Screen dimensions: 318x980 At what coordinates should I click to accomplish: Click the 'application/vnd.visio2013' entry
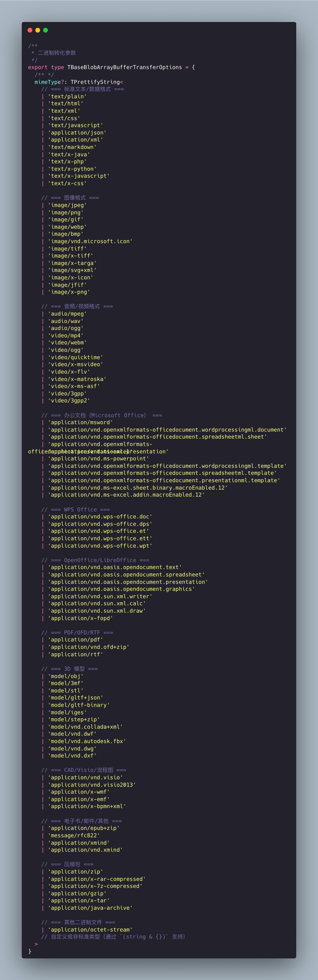click(x=92, y=785)
